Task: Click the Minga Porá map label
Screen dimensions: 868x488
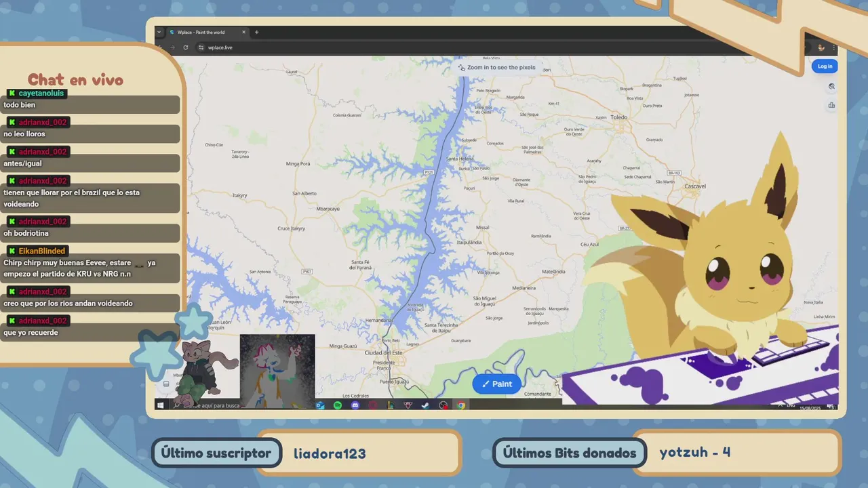Action: tap(298, 163)
